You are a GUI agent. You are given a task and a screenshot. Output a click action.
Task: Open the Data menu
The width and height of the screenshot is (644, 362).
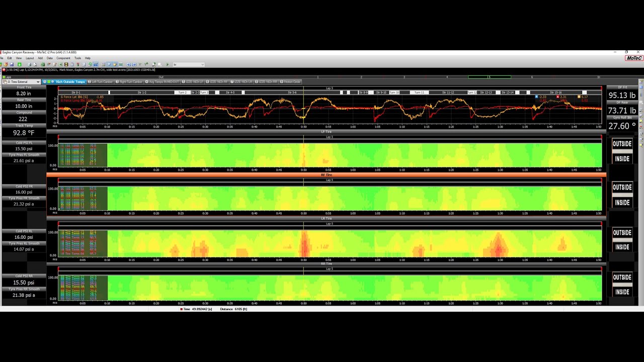49,58
